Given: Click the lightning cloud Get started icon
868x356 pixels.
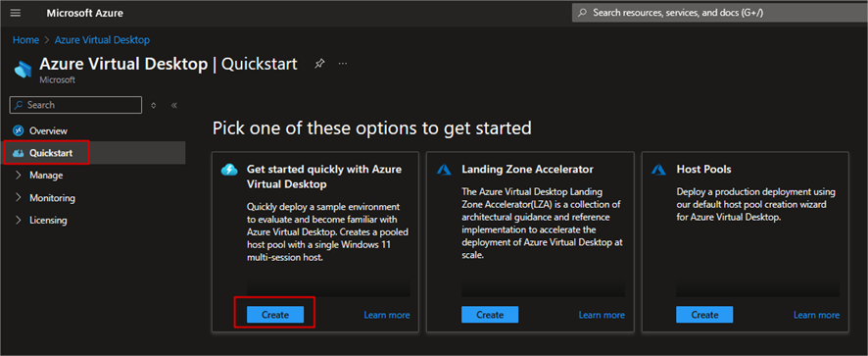Looking at the screenshot, I should point(229,170).
